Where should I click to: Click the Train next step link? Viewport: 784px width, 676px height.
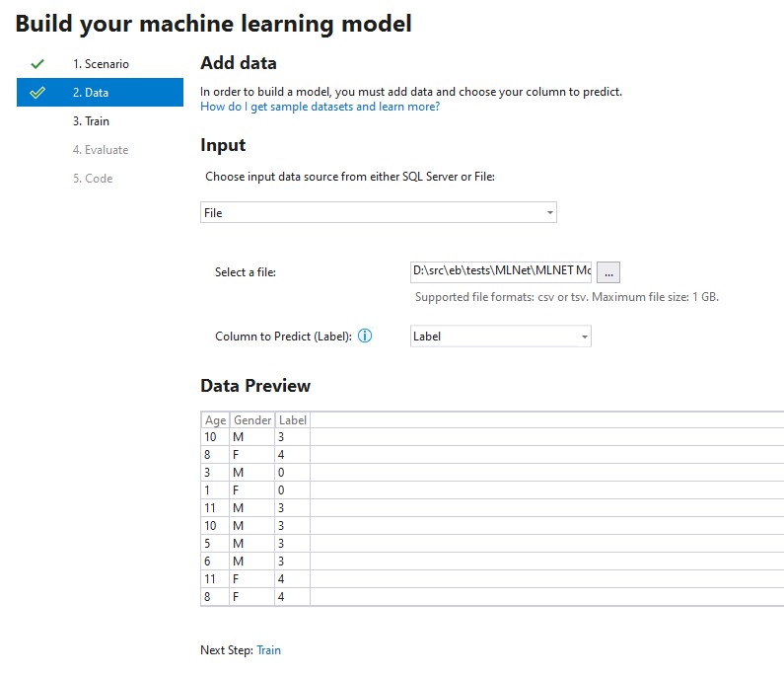268,650
